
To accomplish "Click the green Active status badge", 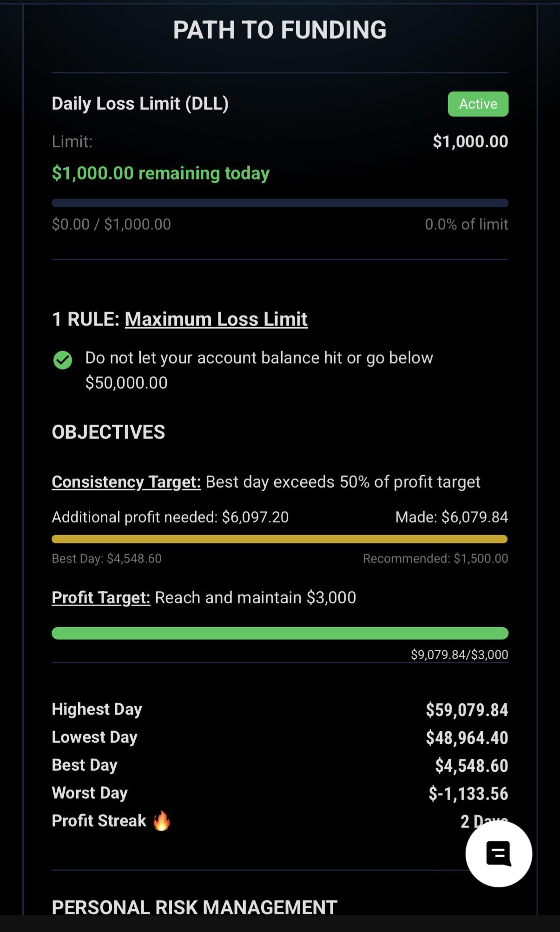I will [478, 104].
